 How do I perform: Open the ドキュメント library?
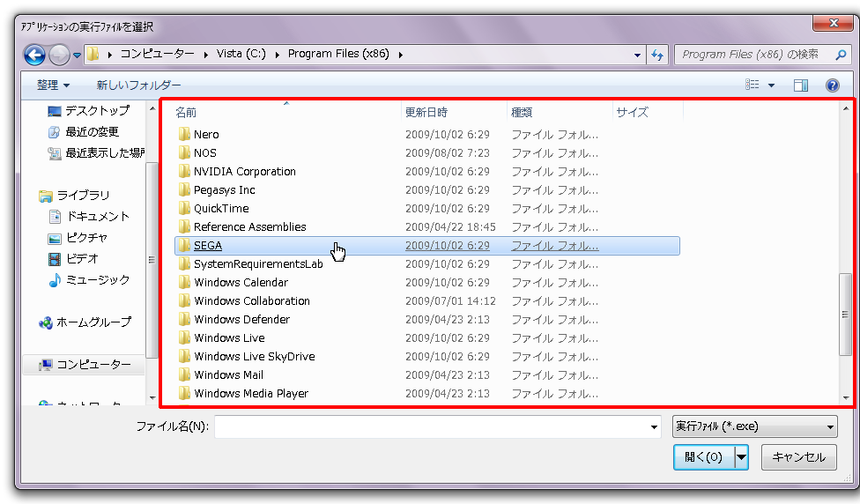pyautogui.click(x=89, y=216)
